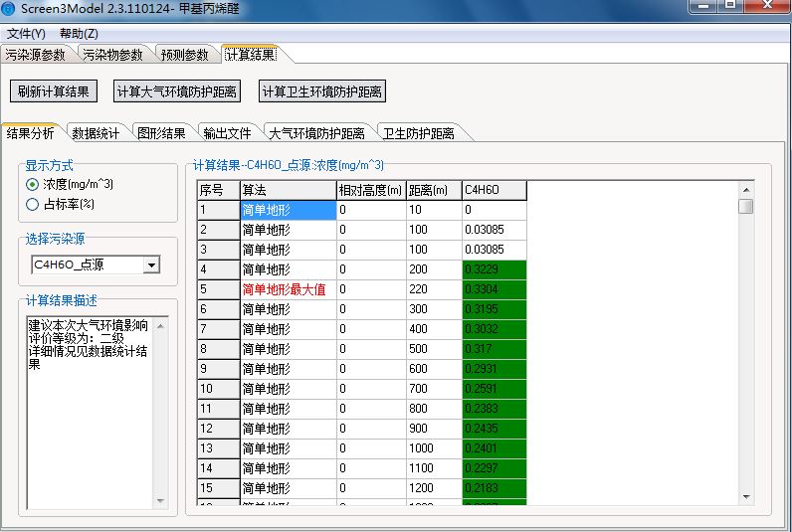Click the Screen3Model app icon in title bar

click(8, 8)
